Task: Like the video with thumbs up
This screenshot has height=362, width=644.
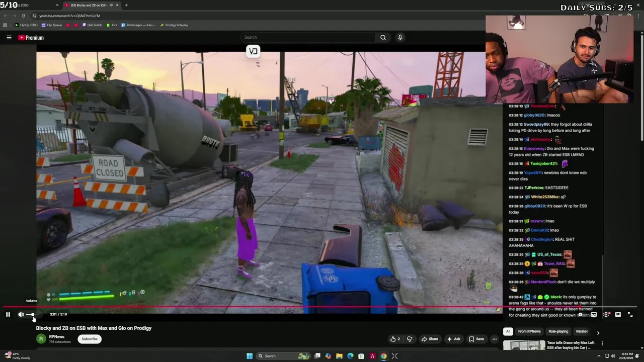Action: coord(395,339)
